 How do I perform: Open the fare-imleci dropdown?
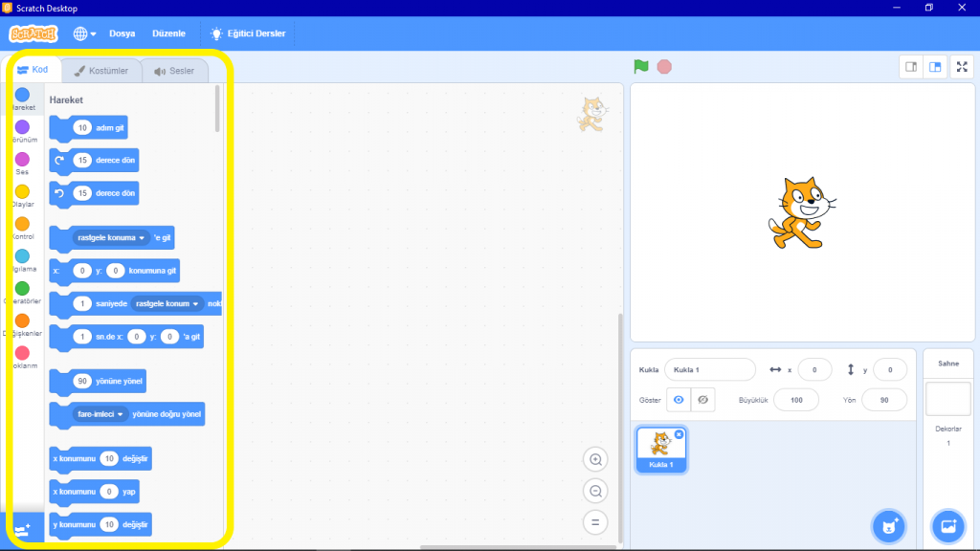[100, 414]
